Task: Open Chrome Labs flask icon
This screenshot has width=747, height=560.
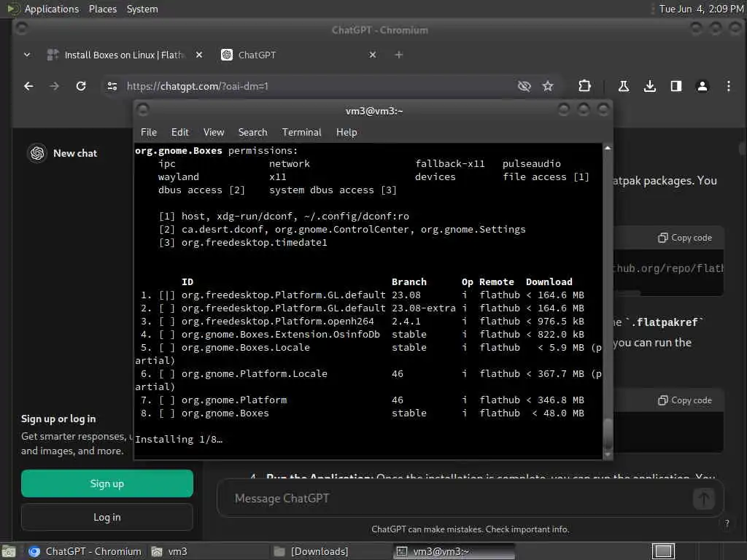Action: [623, 86]
